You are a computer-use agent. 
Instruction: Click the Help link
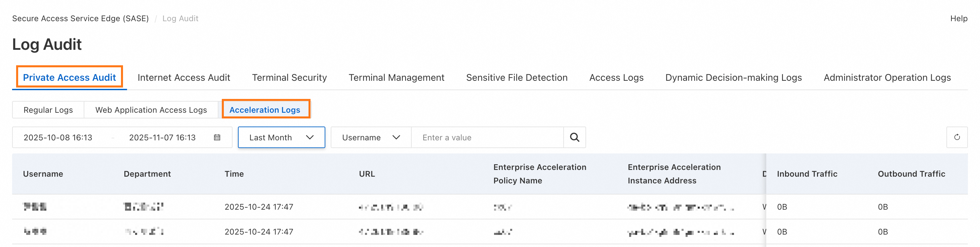click(958, 18)
